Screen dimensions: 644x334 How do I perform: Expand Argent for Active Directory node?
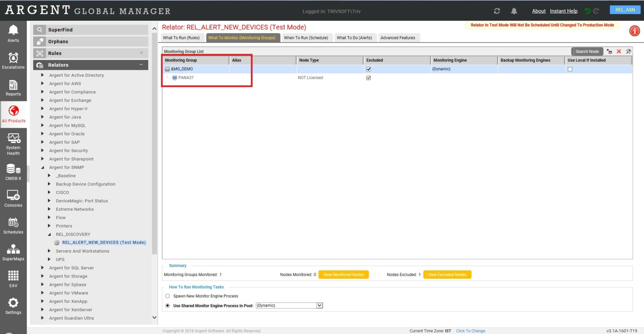43,75
